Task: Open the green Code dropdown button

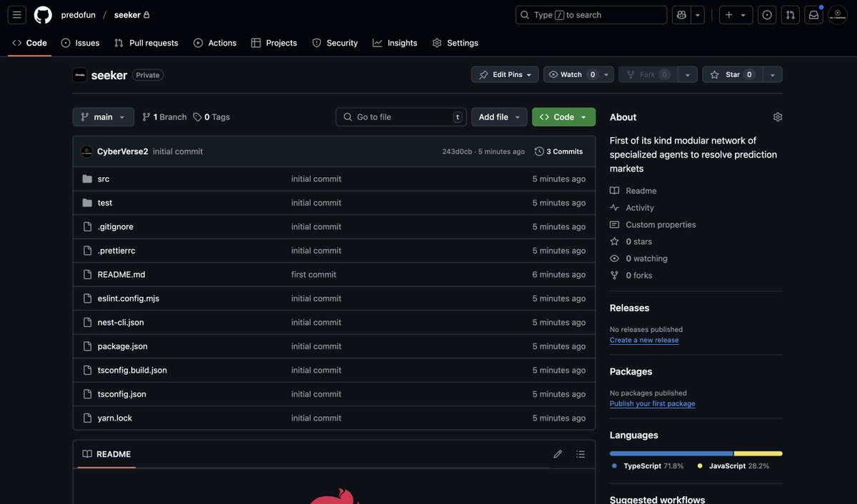Action: pos(563,117)
